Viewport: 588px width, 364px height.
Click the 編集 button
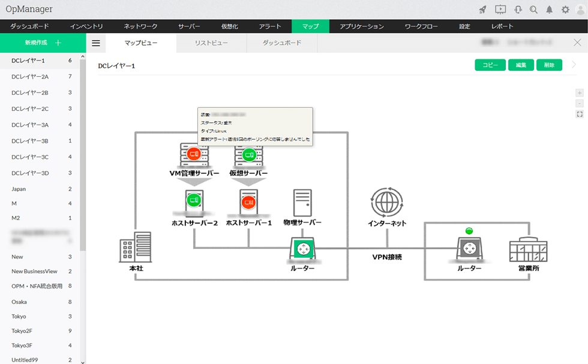(x=521, y=65)
